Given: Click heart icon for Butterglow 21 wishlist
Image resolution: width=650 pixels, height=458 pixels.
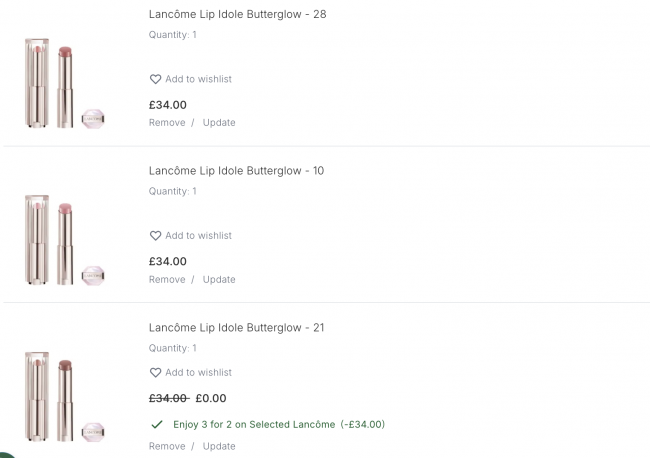Looking at the screenshot, I should click(155, 373).
